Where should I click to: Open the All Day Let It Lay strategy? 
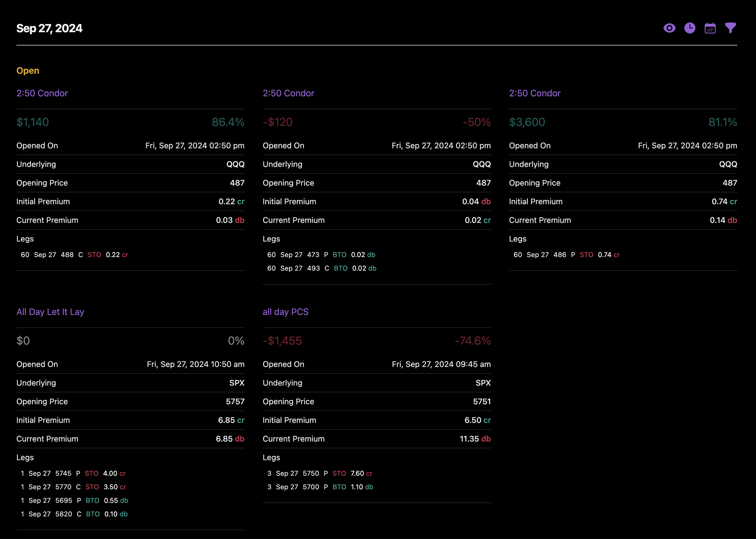click(x=50, y=312)
